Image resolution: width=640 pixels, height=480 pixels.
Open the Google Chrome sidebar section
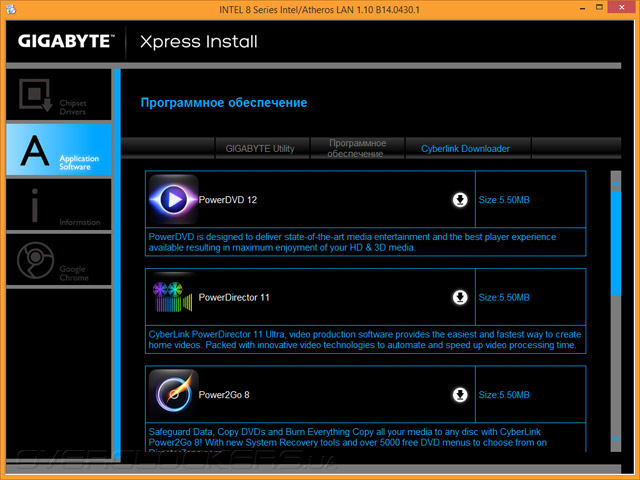pos(59,260)
